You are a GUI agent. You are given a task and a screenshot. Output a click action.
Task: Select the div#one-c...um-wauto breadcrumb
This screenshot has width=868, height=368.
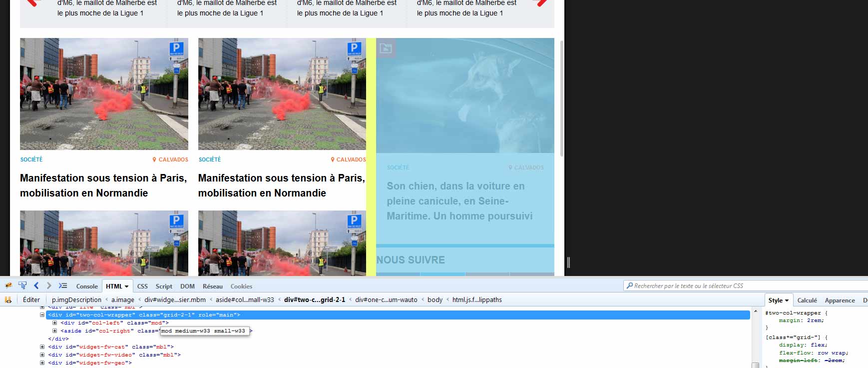click(x=386, y=300)
